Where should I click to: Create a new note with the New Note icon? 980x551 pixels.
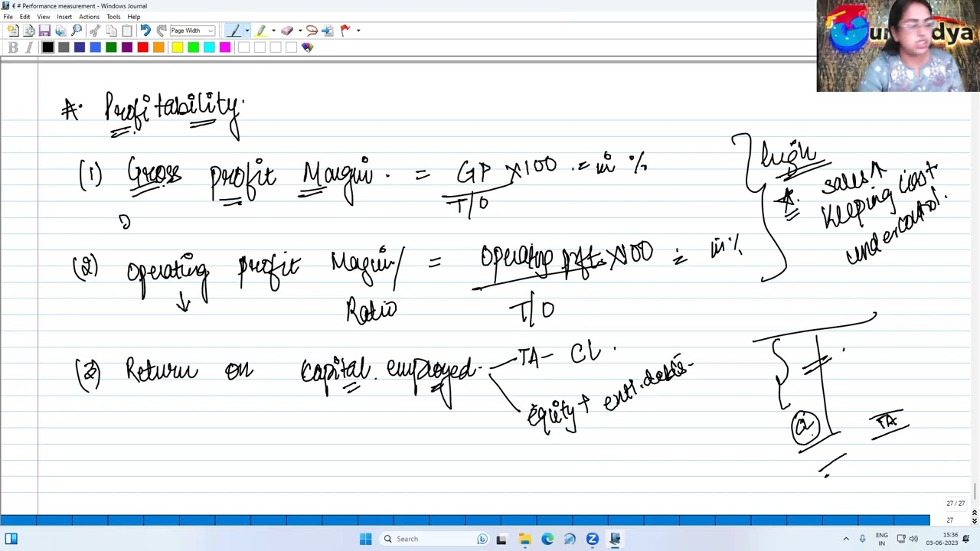12,31
